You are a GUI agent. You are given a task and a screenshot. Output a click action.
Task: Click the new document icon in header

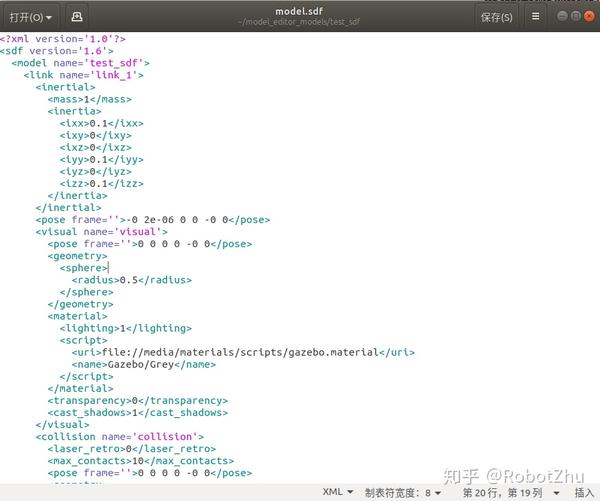(x=77, y=17)
